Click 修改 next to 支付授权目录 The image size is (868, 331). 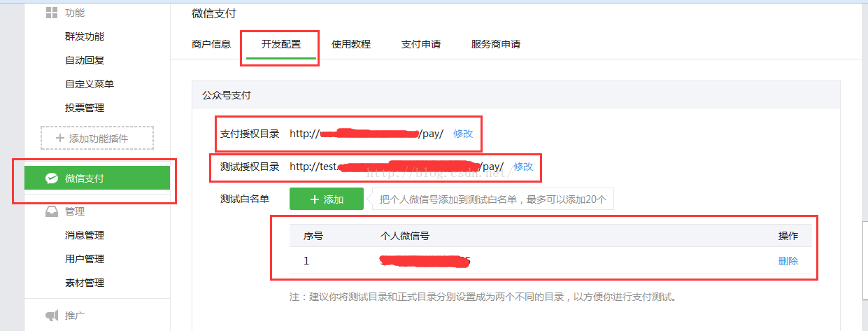(x=463, y=134)
